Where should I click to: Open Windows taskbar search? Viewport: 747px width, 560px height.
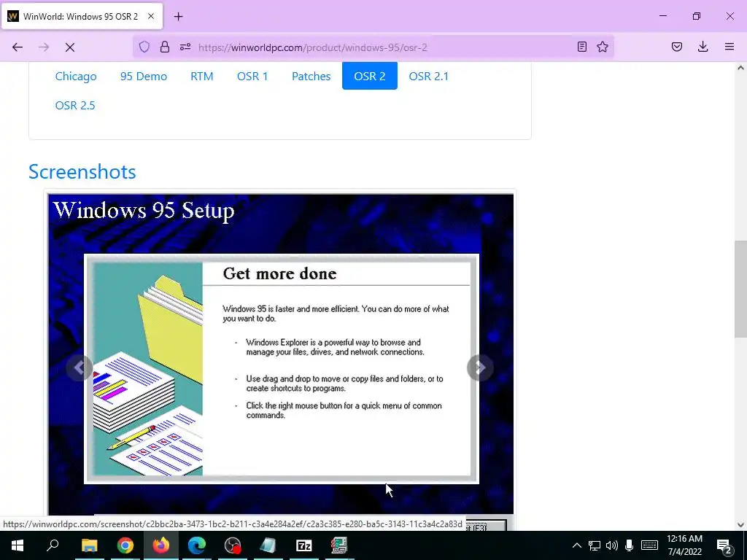(x=53, y=545)
